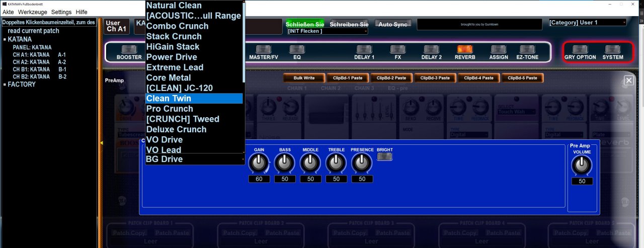The image size is (644, 248).
Task: Choose Extreme Lead from the amp list
Action: point(194,67)
